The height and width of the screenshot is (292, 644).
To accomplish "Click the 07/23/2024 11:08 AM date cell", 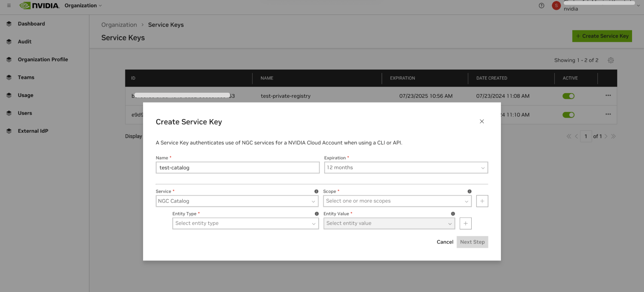I will point(503,96).
